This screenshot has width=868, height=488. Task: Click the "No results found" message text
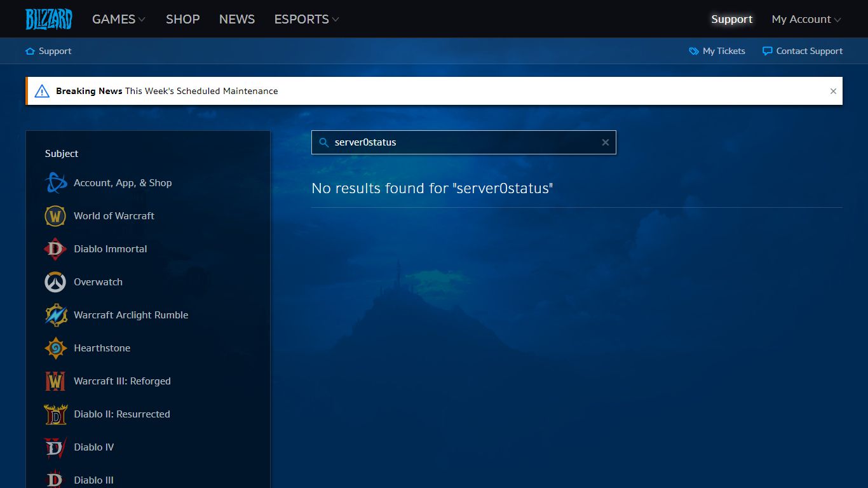coord(432,188)
